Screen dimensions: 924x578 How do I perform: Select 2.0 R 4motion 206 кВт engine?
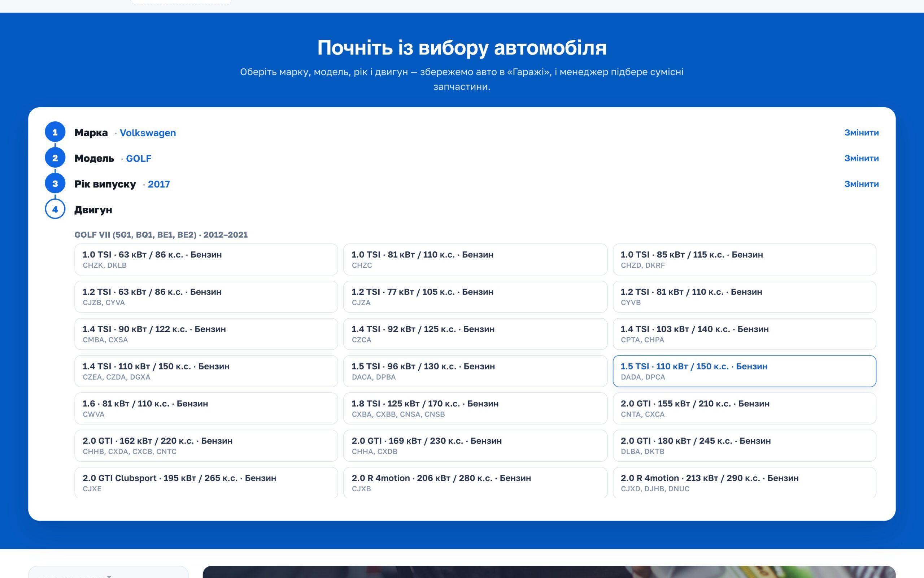click(475, 482)
